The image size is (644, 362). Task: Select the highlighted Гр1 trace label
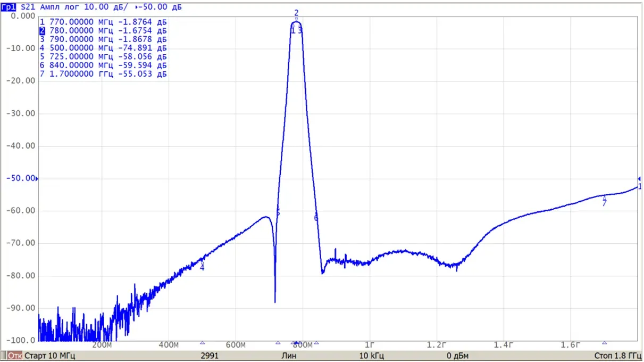pos(9,8)
